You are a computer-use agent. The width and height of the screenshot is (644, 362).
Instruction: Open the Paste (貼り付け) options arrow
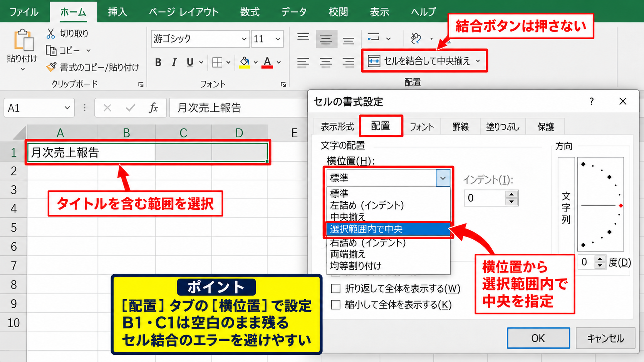pos(22,69)
